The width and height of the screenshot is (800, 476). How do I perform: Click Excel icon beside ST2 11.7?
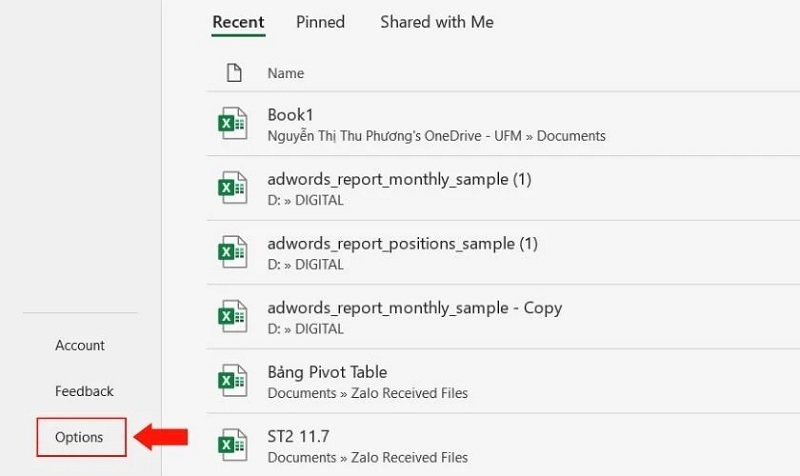pyautogui.click(x=233, y=444)
